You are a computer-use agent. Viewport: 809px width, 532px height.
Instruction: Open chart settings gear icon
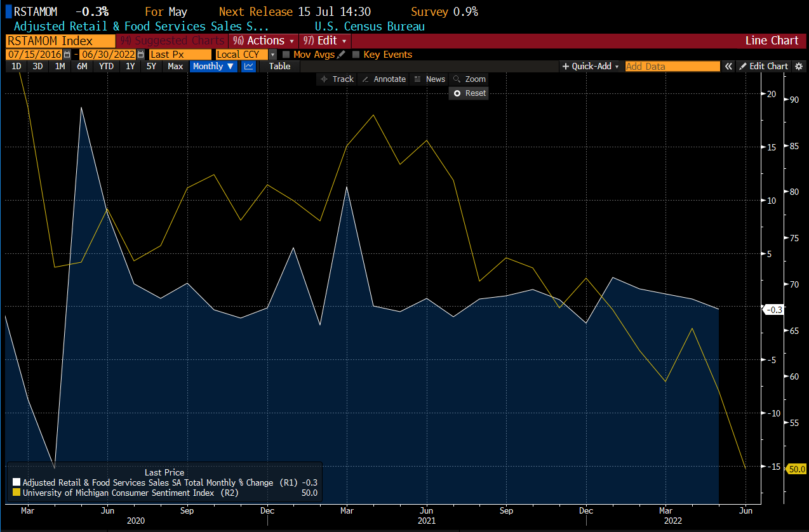pos(799,67)
